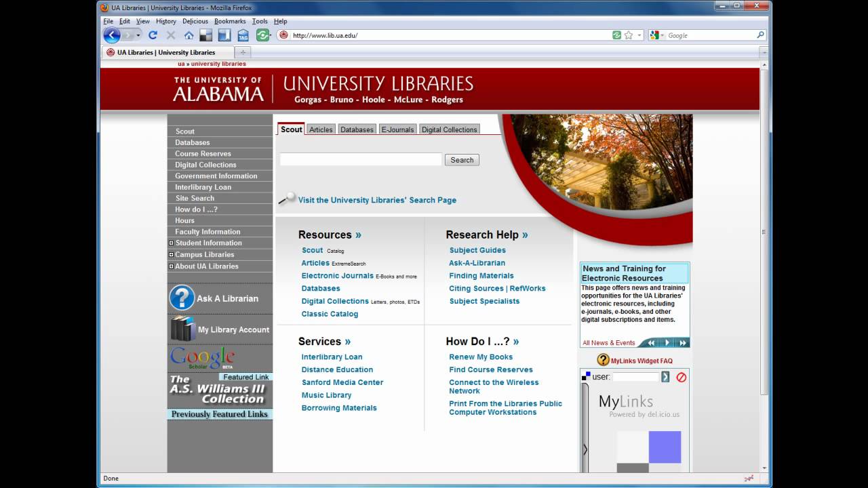868x488 pixels.
Task: Expand the Student Information sidebar item
Action: click(x=171, y=243)
